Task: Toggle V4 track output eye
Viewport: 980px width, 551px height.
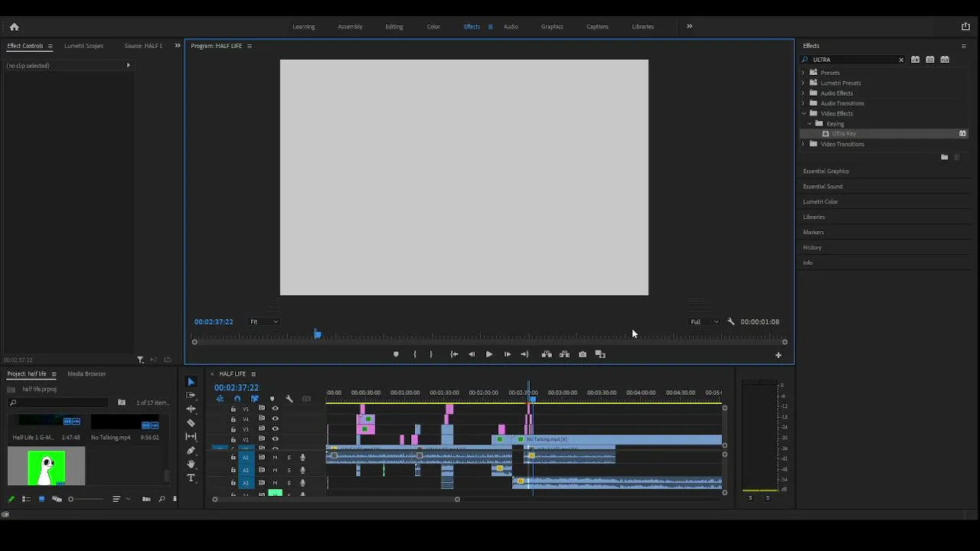Action: (276, 419)
